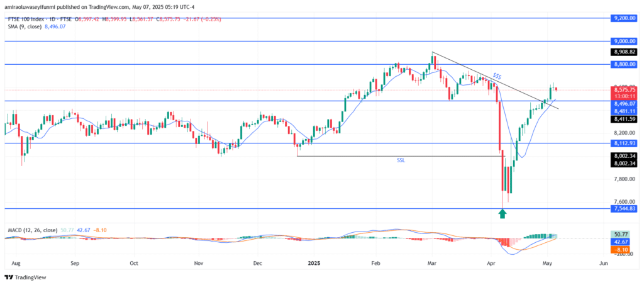Viewport: 644px width, 285px height.
Task: Click the 8,496.07 SMA price label
Action: [x=625, y=103]
